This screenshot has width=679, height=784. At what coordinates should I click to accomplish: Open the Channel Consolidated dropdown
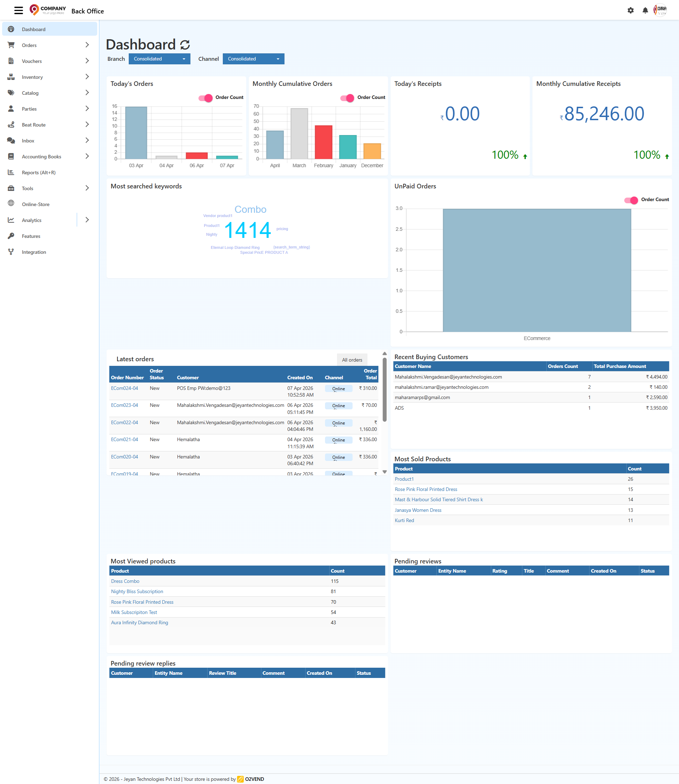point(253,59)
